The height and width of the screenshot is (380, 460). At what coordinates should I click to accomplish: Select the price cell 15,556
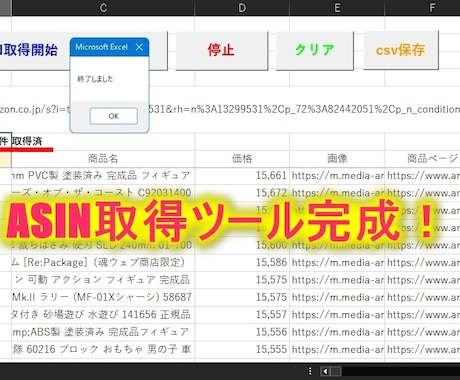click(242, 332)
